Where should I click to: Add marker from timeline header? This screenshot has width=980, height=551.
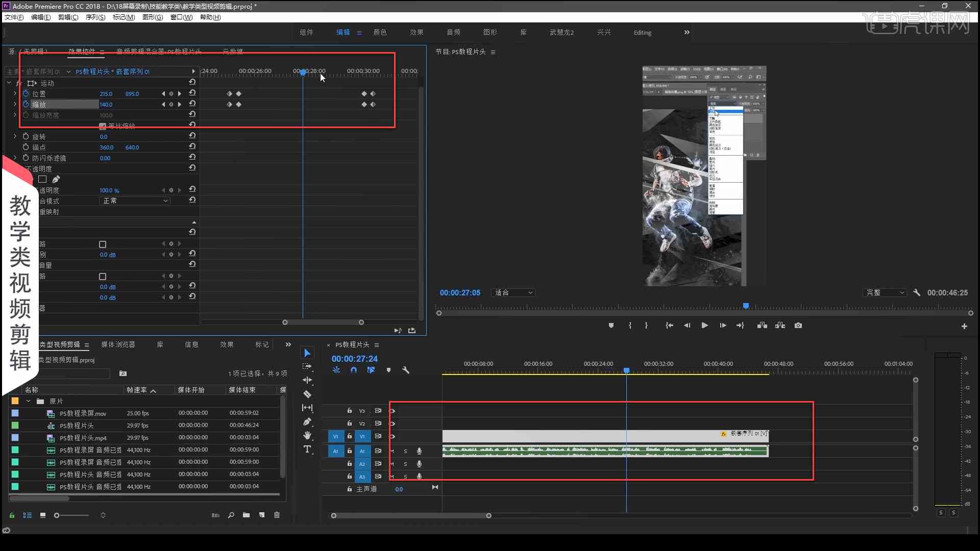tap(388, 370)
